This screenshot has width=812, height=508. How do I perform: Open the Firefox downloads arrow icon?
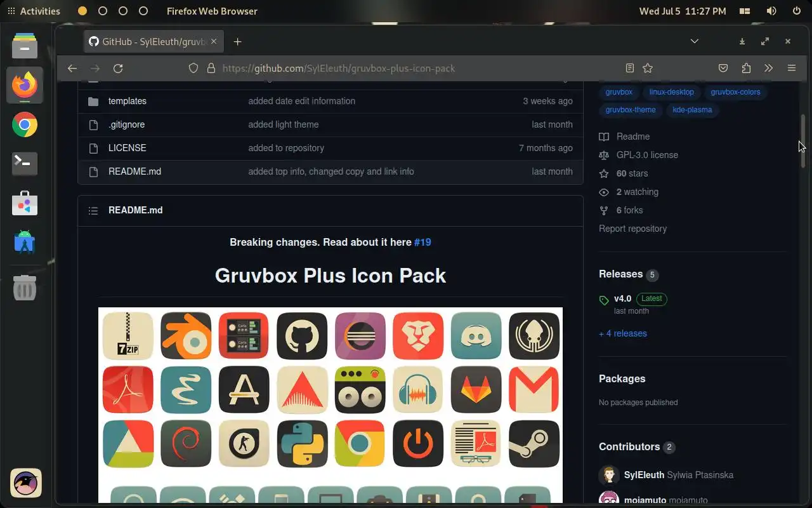coord(742,42)
